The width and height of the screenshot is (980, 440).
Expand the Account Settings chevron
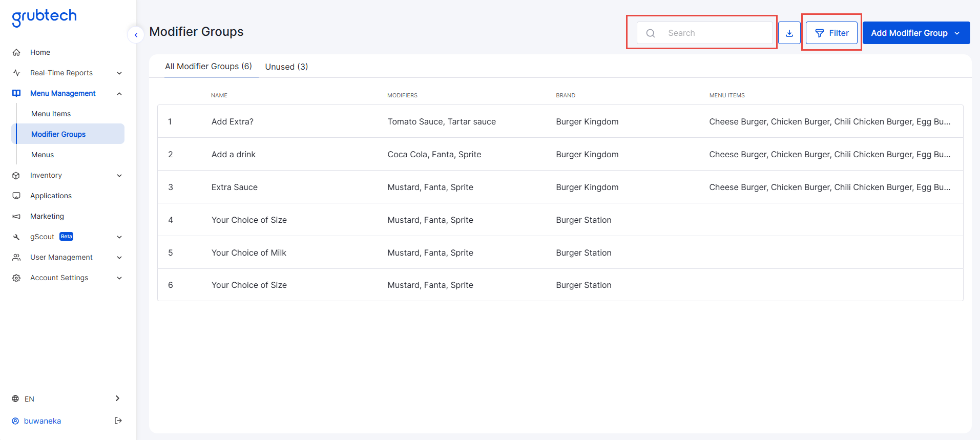[119, 278]
